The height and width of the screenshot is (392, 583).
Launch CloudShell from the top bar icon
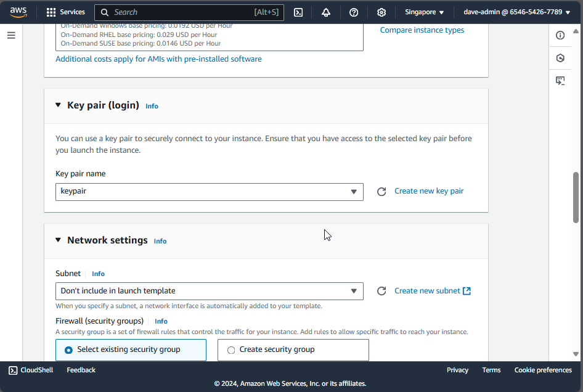point(298,12)
